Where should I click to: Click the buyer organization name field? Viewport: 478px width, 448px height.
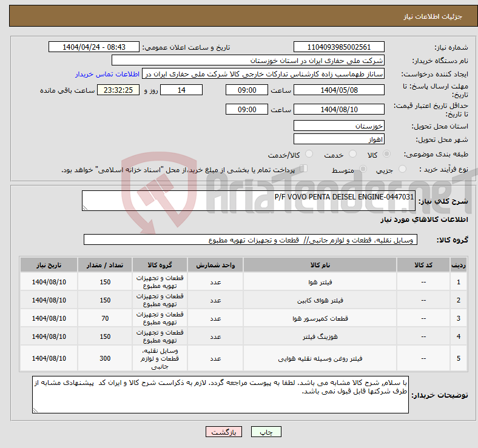click(248, 61)
